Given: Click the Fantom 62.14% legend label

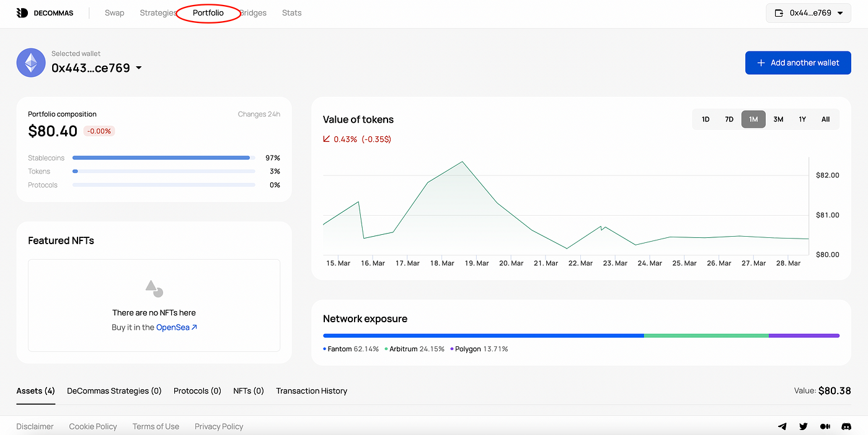Looking at the screenshot, I should (351, 349).
